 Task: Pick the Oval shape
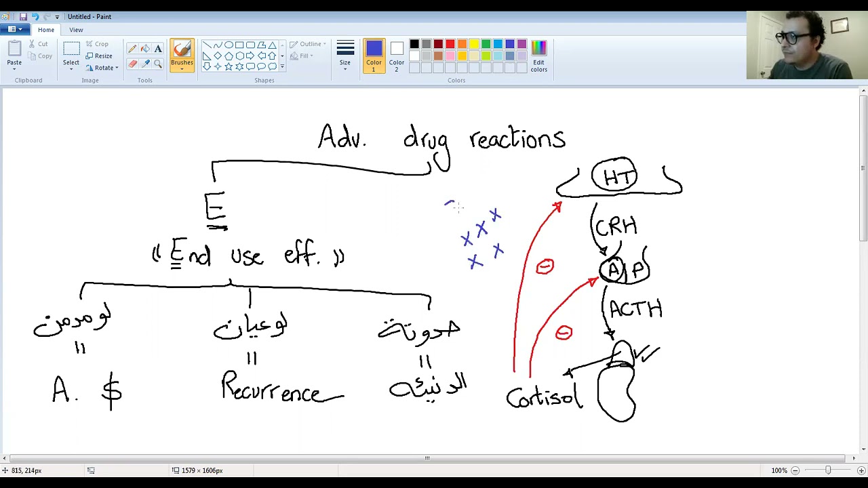click(x=229, y=45)
